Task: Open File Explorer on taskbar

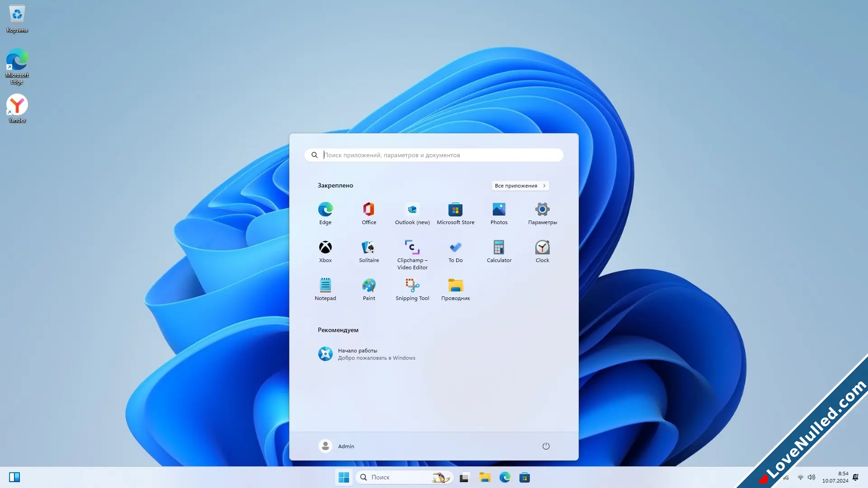Action: [x=485, y=477]
